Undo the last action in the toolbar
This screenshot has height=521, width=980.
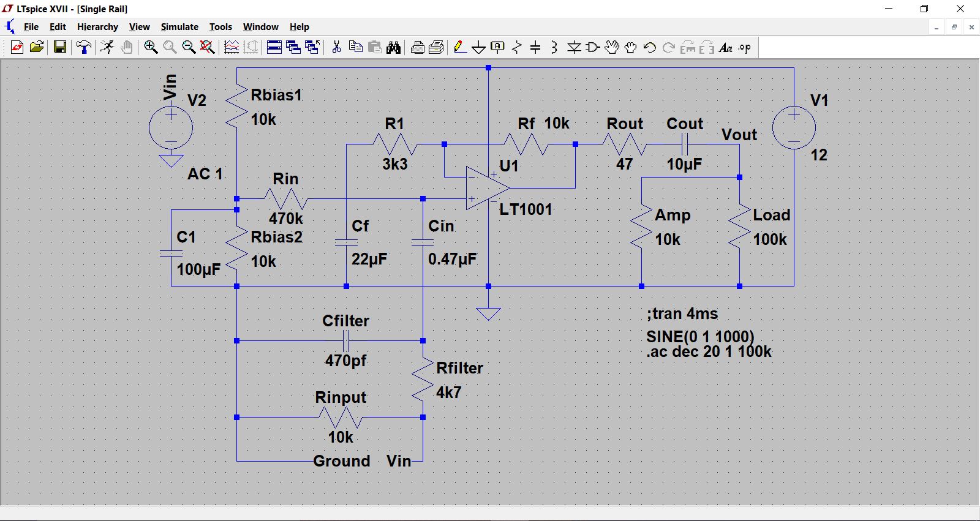650,47
